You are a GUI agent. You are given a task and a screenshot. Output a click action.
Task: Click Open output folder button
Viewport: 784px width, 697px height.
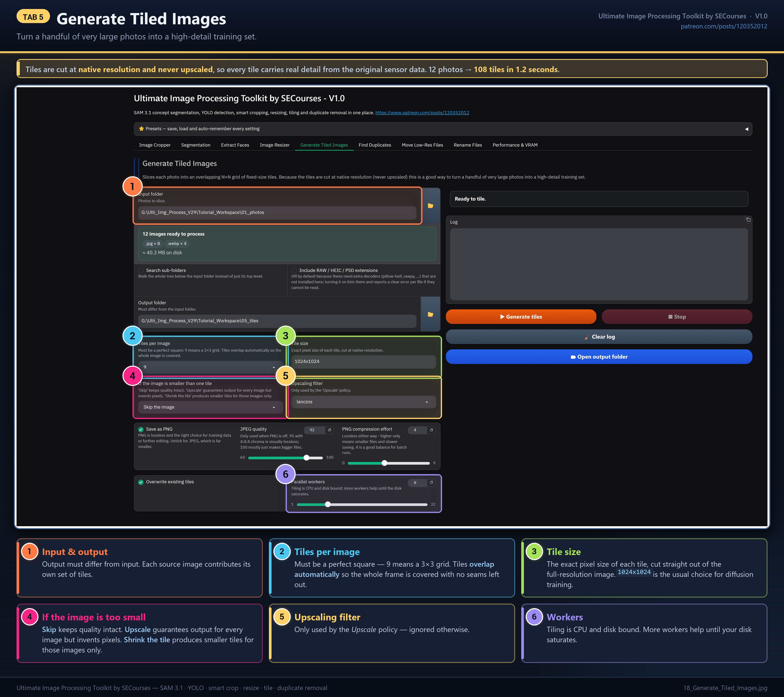click(599, 356)
